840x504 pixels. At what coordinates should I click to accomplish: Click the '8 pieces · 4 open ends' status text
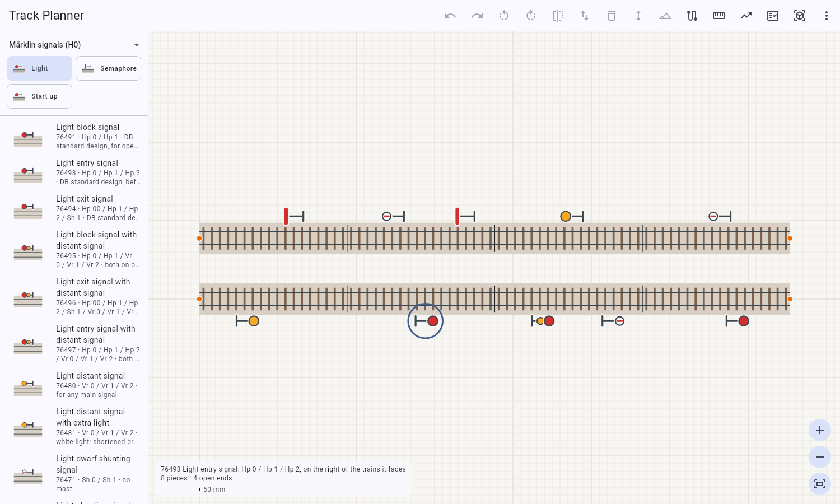coord(196,478)
